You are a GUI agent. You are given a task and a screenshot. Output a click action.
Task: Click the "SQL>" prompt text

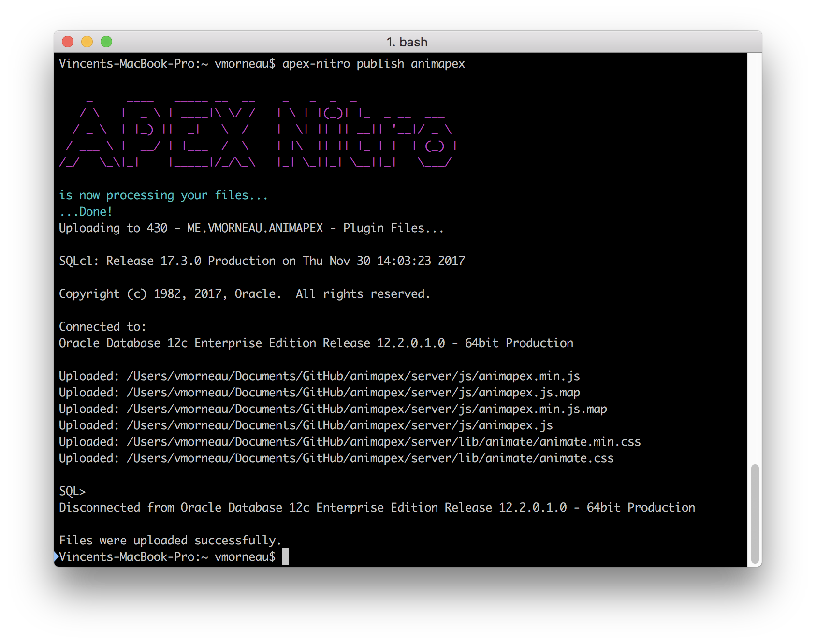(72, 491)
